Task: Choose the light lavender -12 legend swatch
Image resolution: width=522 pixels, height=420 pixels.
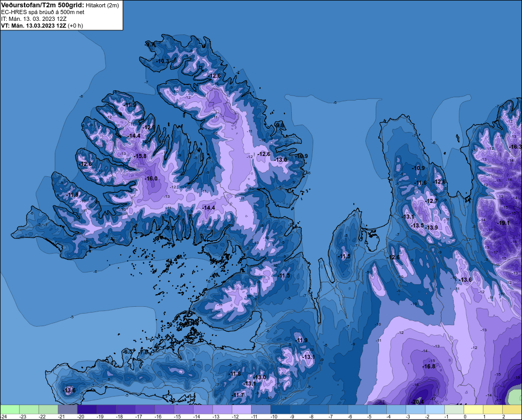Action: coord(242,409)
